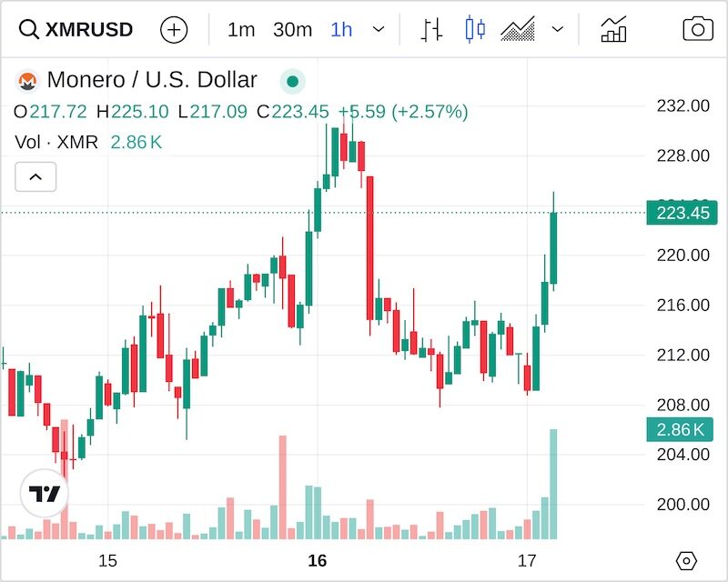
Task: Click the XMRUSD symbol search
Action: click(76, 29)
